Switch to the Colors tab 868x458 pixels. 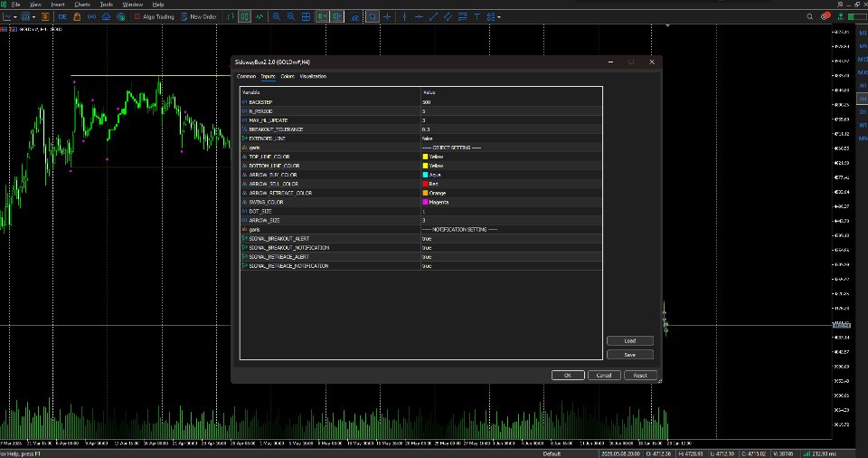click(x=288, y=77)
